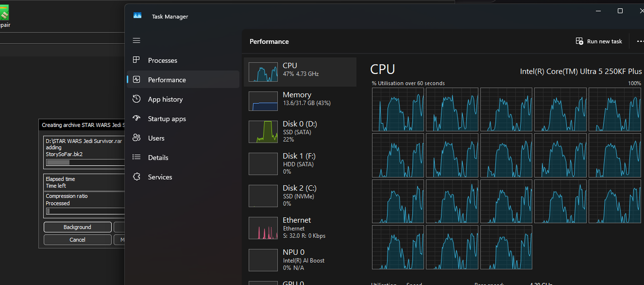Click the Processed progress bar in WinRAR dialog

pos(85,211)
